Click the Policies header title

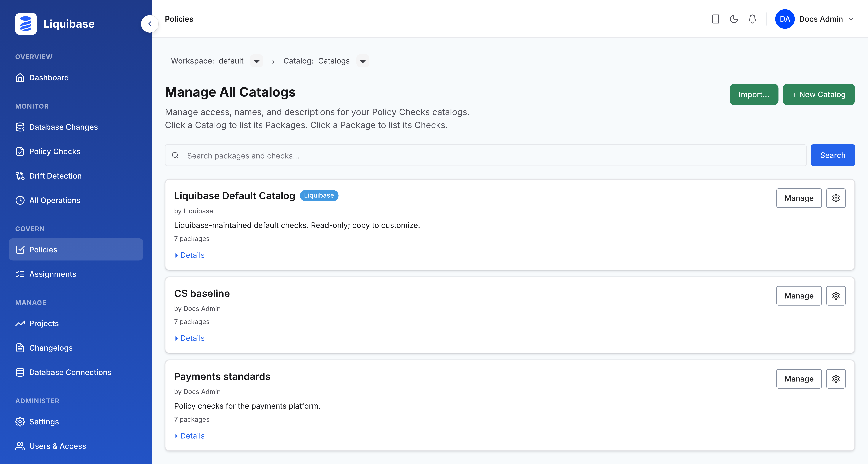coord(179,19)
